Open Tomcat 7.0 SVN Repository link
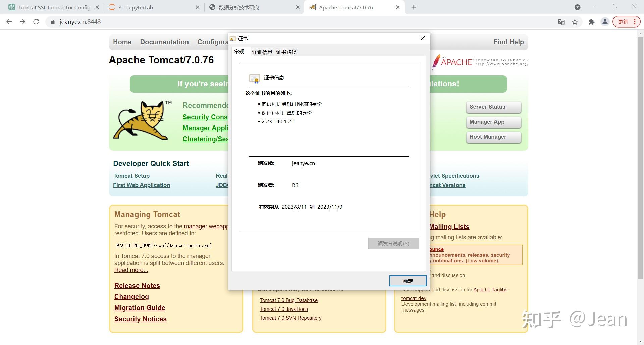Viewport: 644px width, 345px height. pyautogui.click(x=290, y=318)
